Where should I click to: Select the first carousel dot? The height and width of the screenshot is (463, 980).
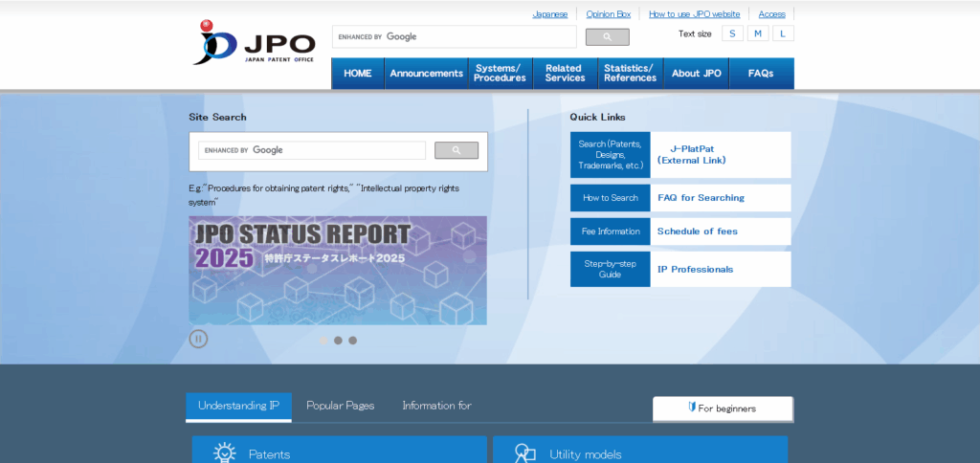pos(323,341)
